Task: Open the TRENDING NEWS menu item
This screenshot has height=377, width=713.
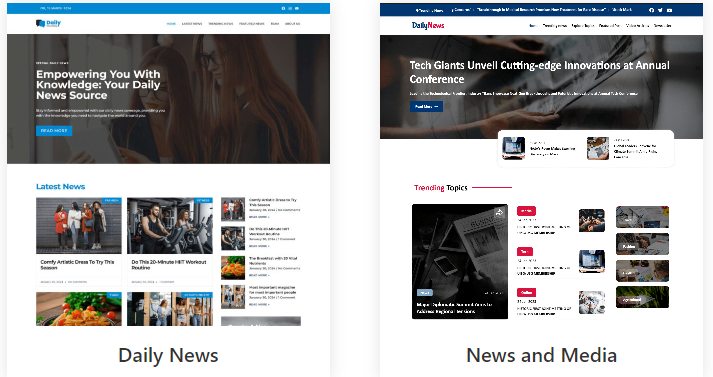Action: coord(221,24)
